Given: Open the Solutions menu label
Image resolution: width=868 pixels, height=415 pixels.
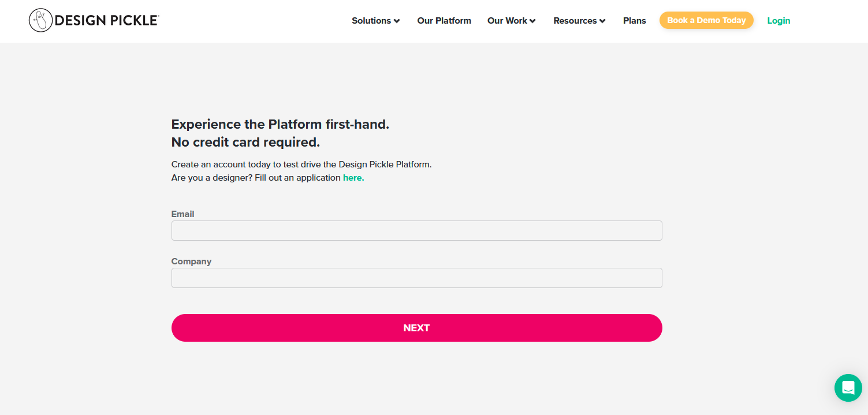Looking at the screenshot, I should (x=371, y=21).
